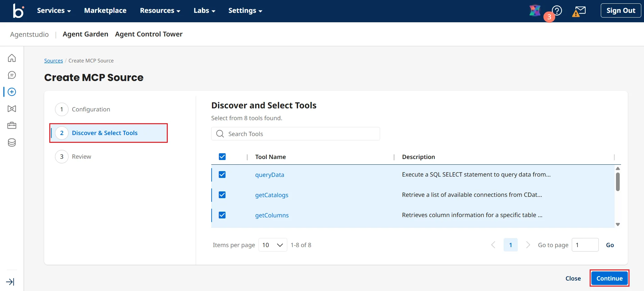
Task: Go to Marketplace in top navigation
Action: 105,11
